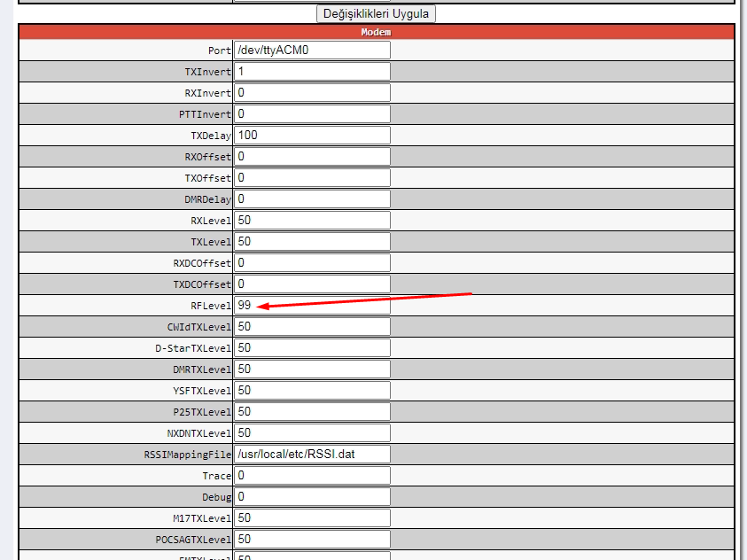Focus the CWIdTXLevel input field
The image size is (747, 560).
[312, 327]
